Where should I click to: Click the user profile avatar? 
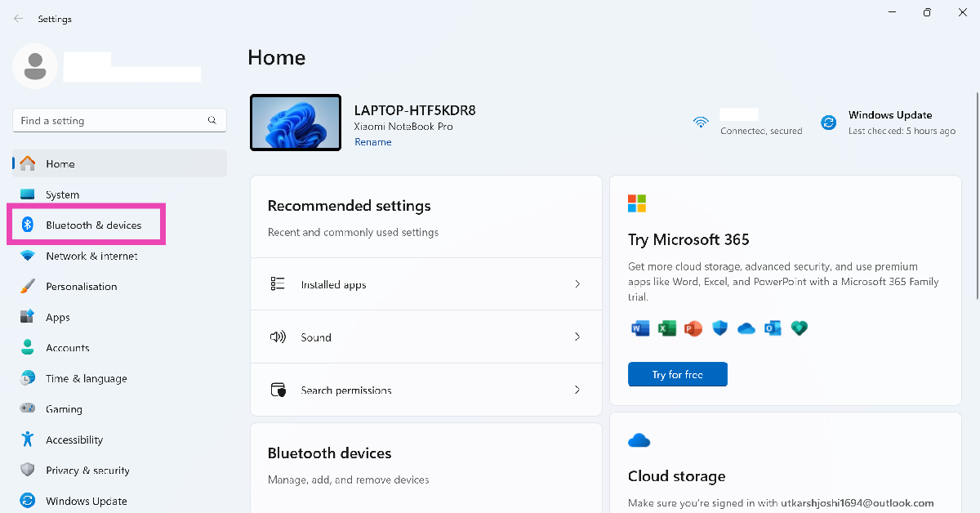35,67
